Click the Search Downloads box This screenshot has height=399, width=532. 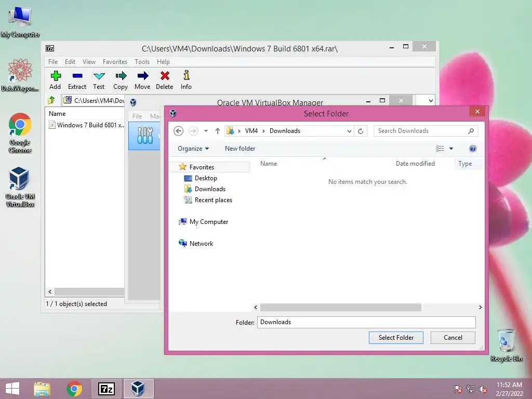(421, 131)
